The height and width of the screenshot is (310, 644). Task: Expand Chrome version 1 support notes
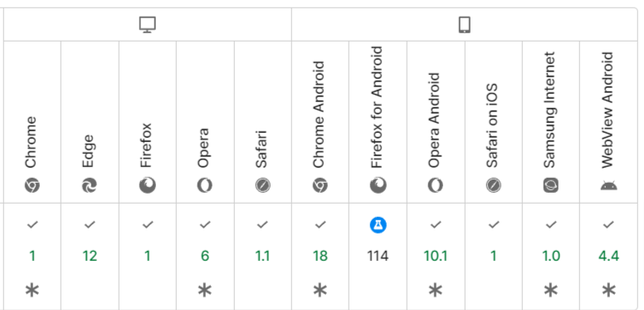32,291
